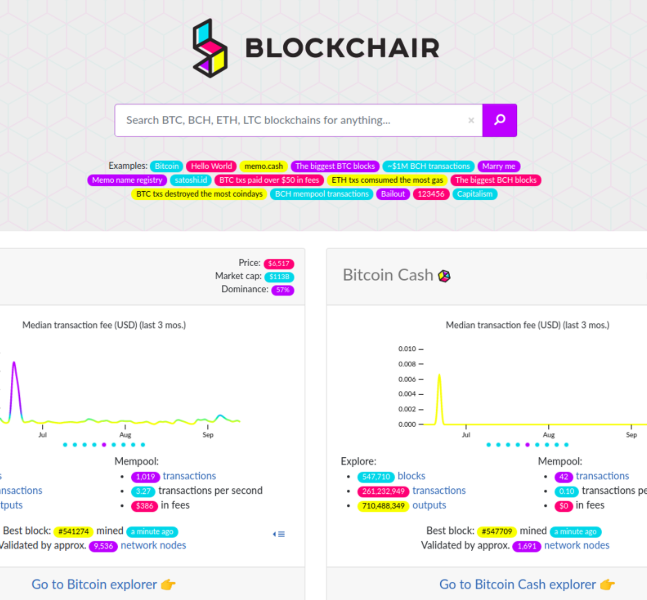Click the Blockchair logo icon
Viewport: 647px width, 600px height.
click(x=210, y=48)
